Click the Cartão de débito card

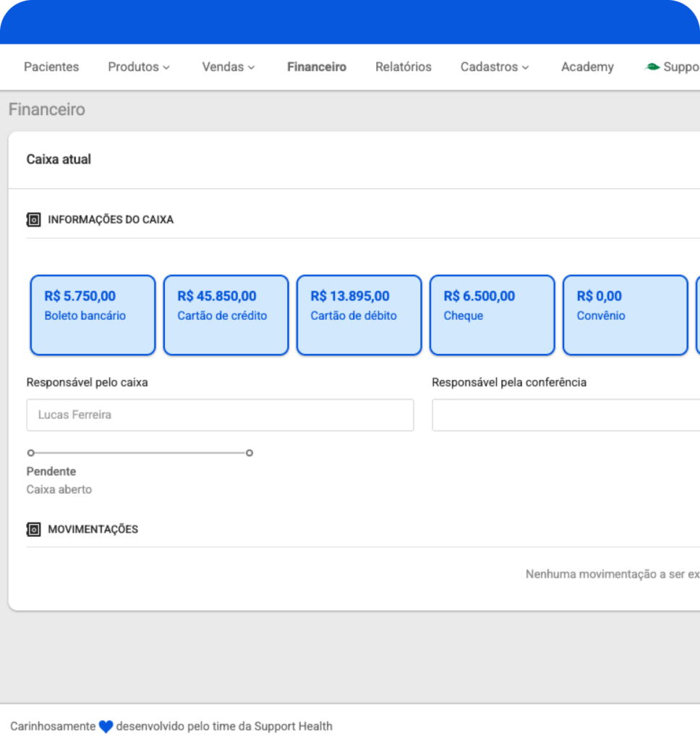click(x=359, y=315)
